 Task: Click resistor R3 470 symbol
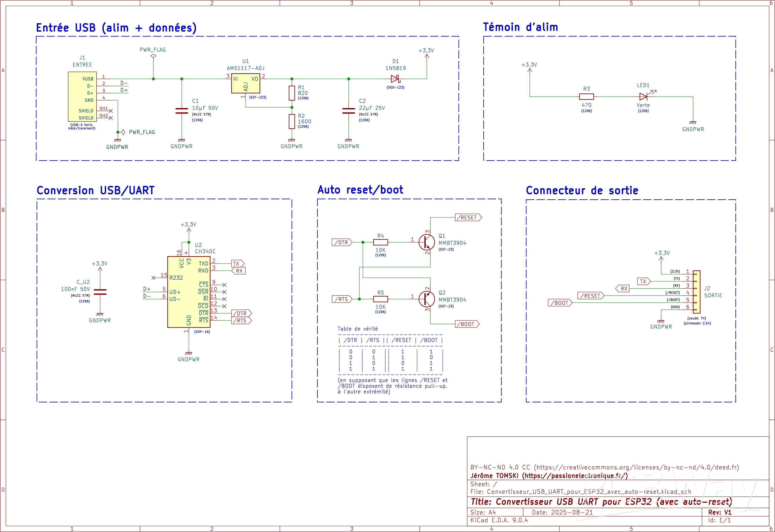tap(586, 97)
